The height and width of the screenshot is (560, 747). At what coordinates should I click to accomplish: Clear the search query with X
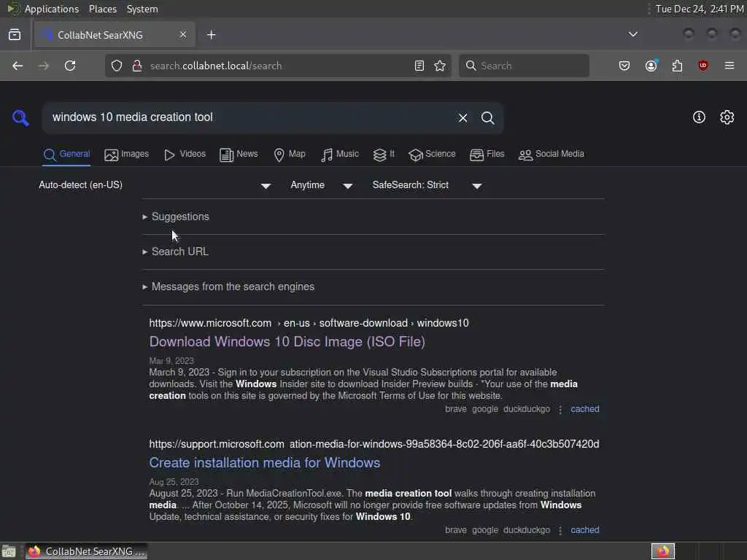462,117
